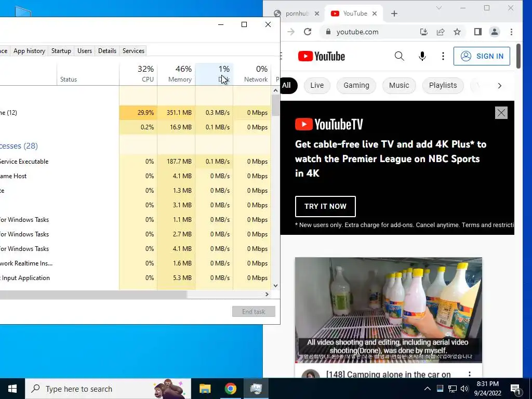Viewport: 532px width, 399px height.
Task: Select the Gaming filter chip
Action: 356,86
